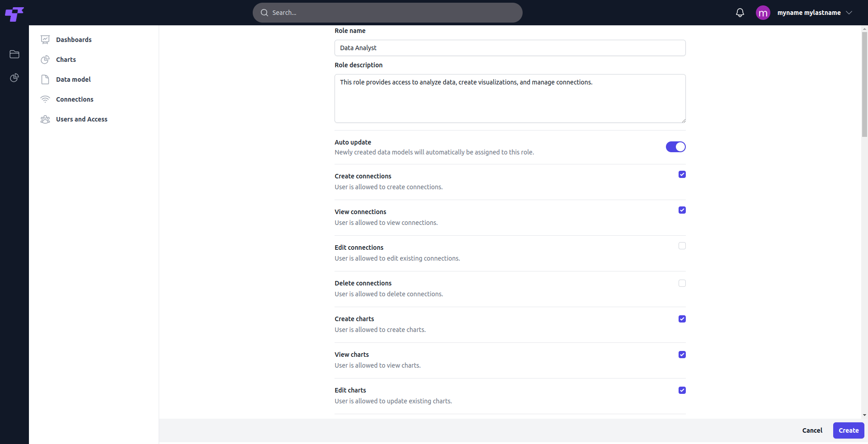Go to Data model in sidebar
Screen dimensions: 868x444
tap(73, 79)
